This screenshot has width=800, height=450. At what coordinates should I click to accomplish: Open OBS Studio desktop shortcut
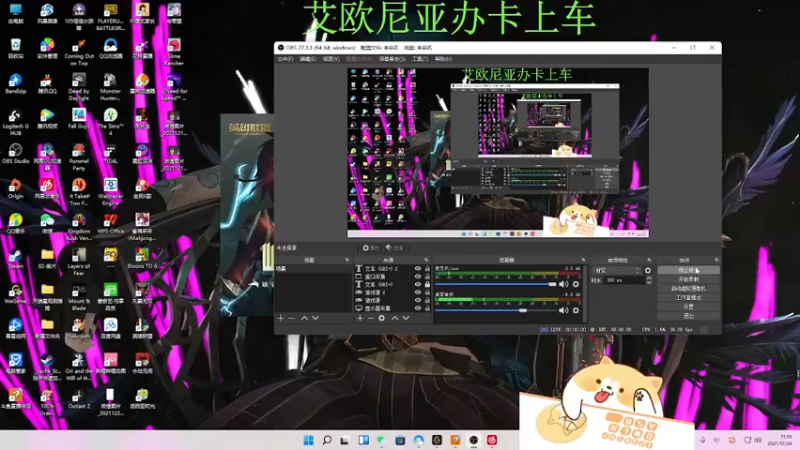(15, 154)
